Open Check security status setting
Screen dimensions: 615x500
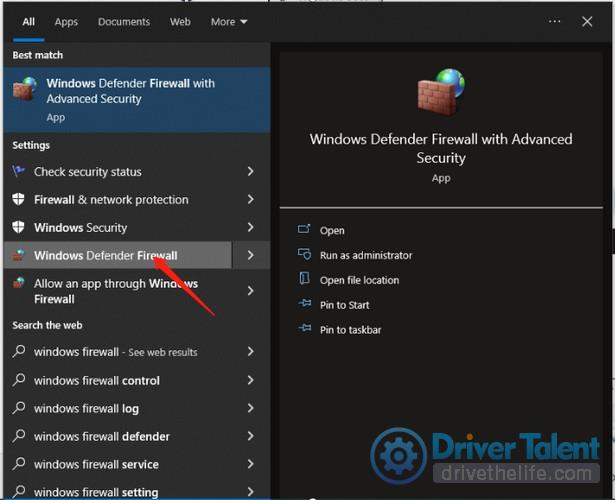136,171
